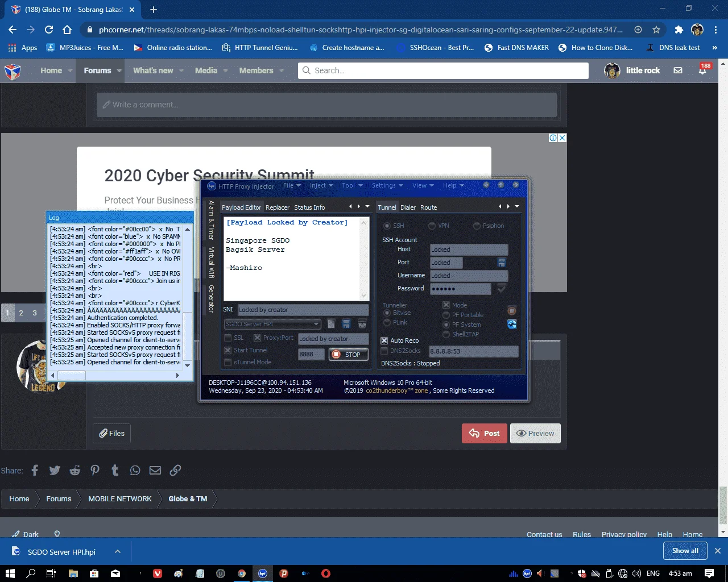The width and height of the screenshot is (728, 582).
Task: Click the DNS2Socks 8.8.8.8:53 field
Action: [x=473, y=351]
